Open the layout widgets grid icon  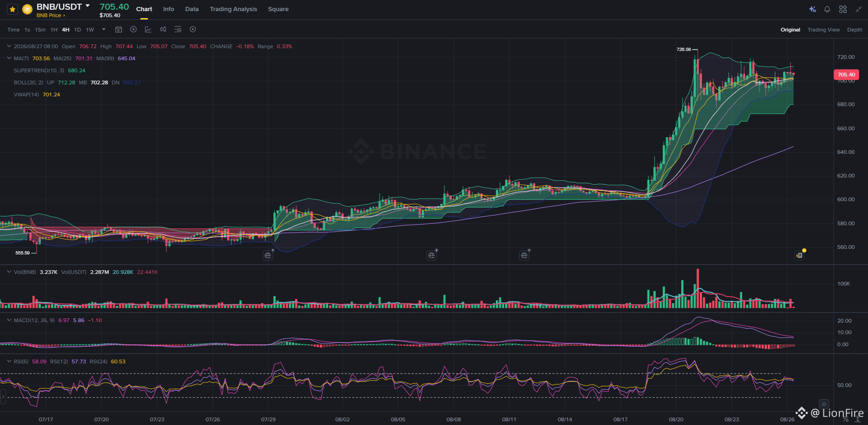point(843,9)
